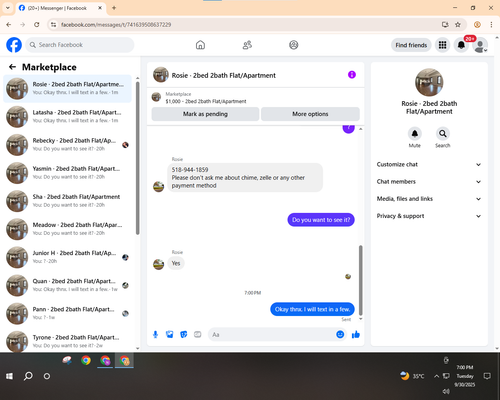The image size is (500, 400).
Task: Go back one page in Chrome
Action: click(x=9, y=24)
